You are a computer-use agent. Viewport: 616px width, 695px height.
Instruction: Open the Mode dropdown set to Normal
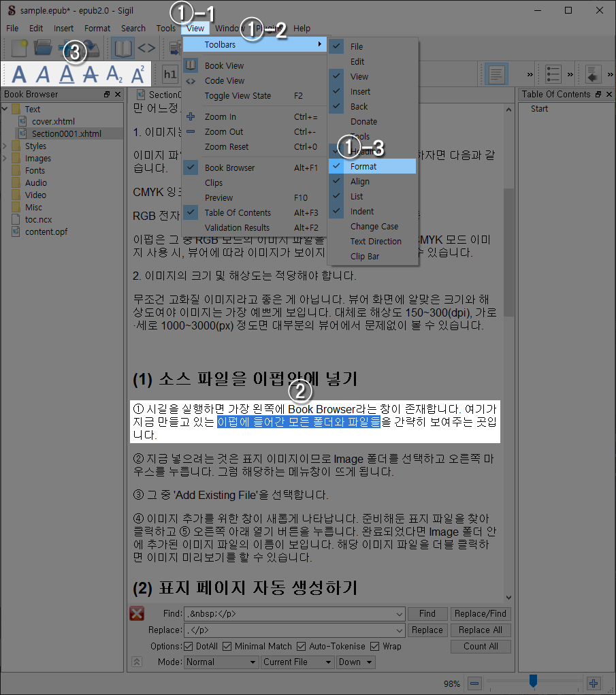click(x=221, y=662)
